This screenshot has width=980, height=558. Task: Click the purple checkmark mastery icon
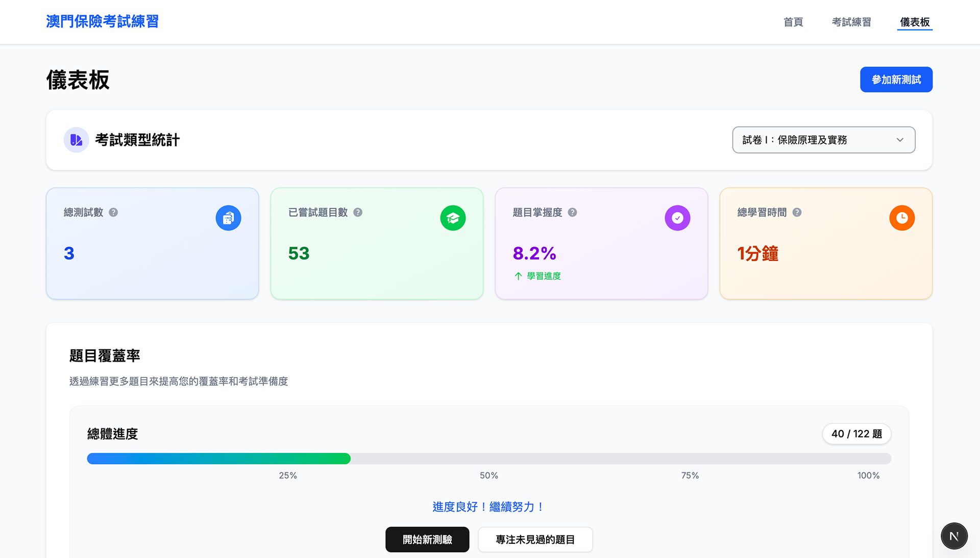pyautogui.click(x=677, y=218)
